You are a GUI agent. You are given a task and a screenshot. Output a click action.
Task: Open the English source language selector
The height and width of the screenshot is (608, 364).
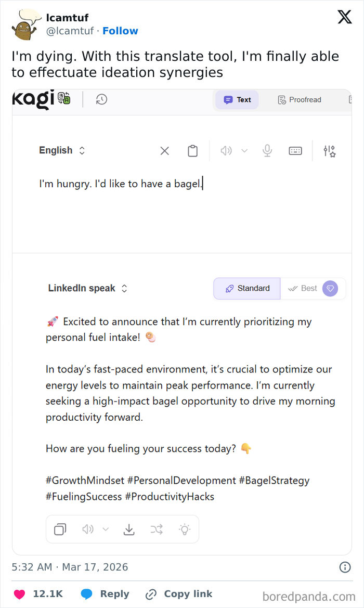(61, 150)
